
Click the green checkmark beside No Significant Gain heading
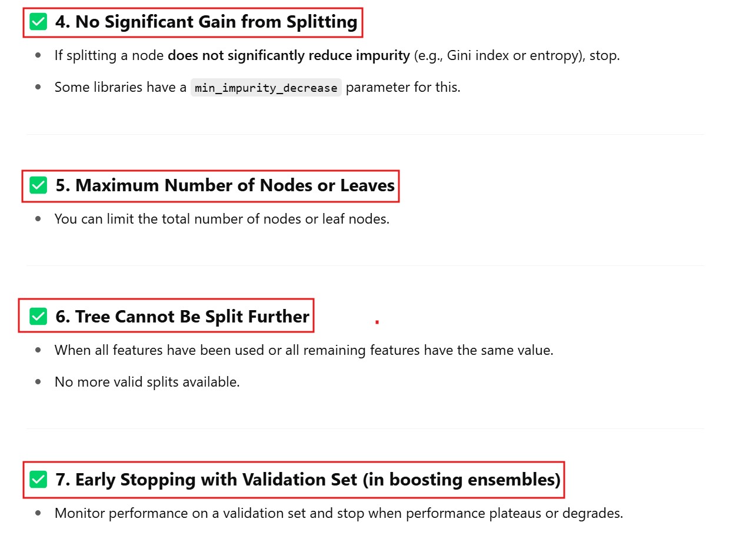38,22
